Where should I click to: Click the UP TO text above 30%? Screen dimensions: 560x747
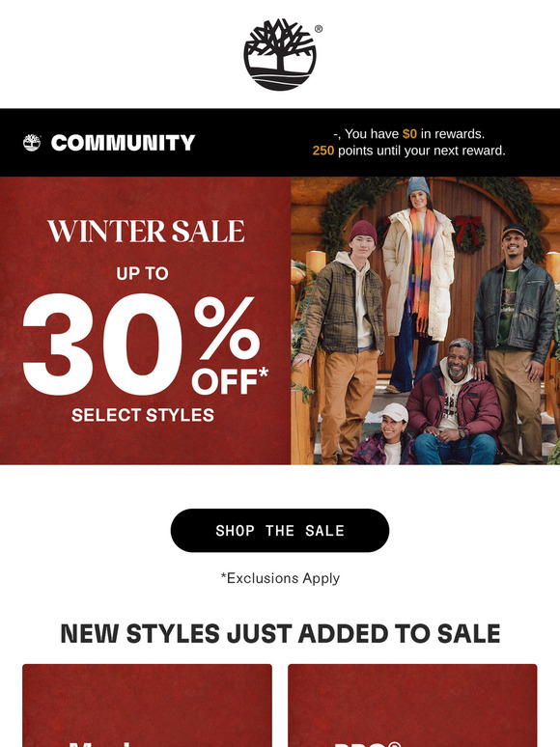point(143,273)
